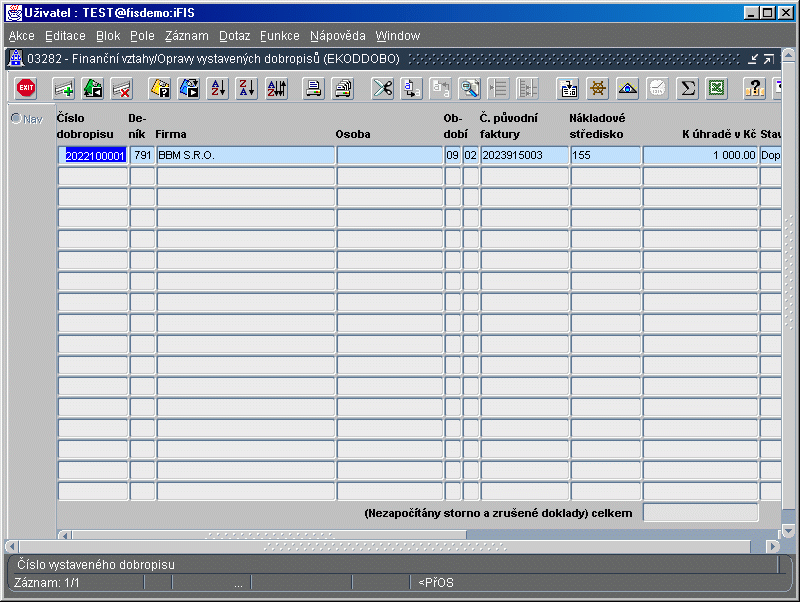Click the inner form scrollbar left arrow

point(65,535)
